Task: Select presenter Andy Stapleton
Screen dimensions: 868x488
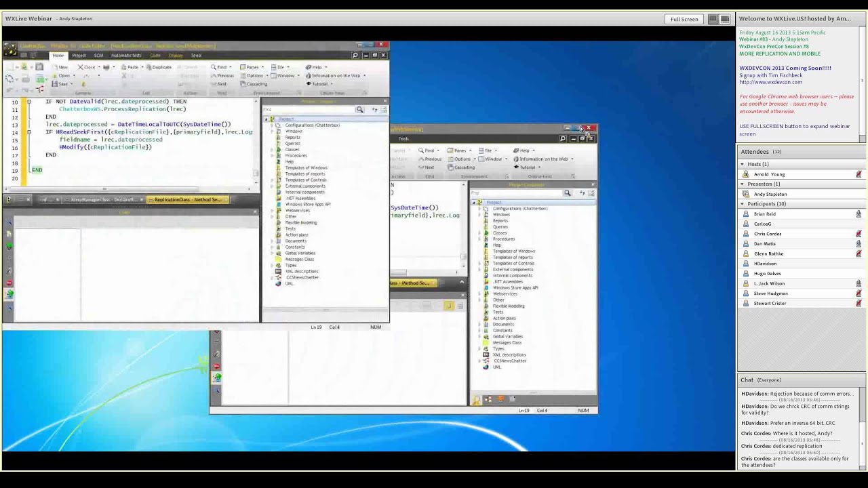Action: click(770, 194)
